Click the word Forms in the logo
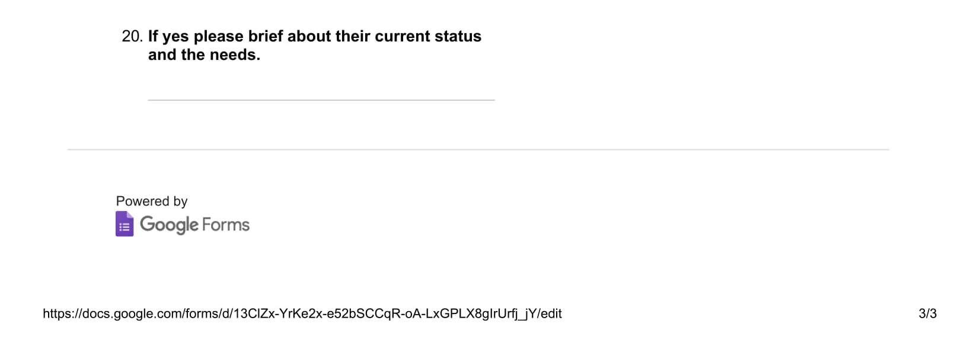Screen dimensions: 980x346 (226, 225)
